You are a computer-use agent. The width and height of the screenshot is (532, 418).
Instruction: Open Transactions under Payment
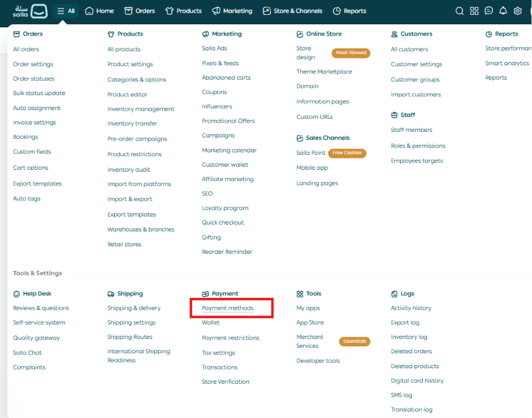pos(219,367)
